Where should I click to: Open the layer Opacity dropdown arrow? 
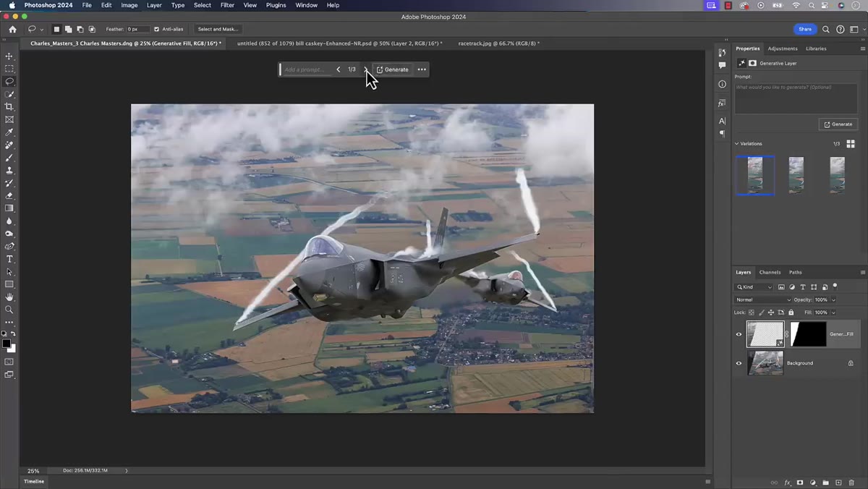(x=833, y=299)
